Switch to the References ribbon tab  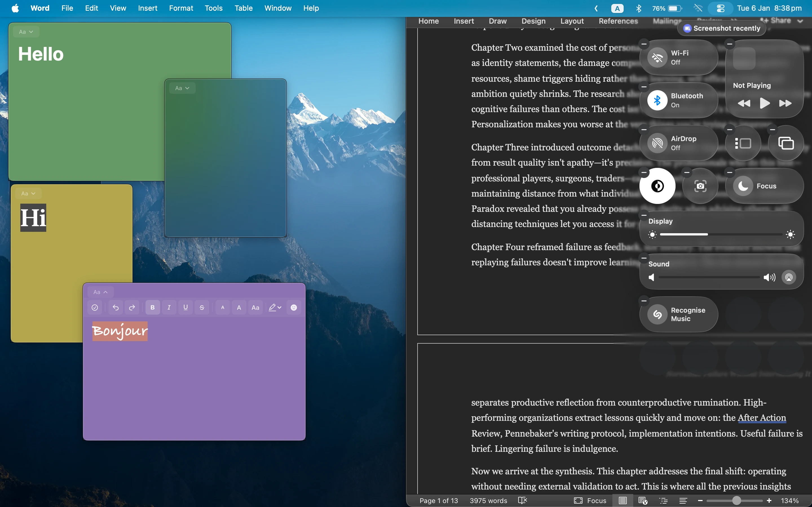coord(618,21)
